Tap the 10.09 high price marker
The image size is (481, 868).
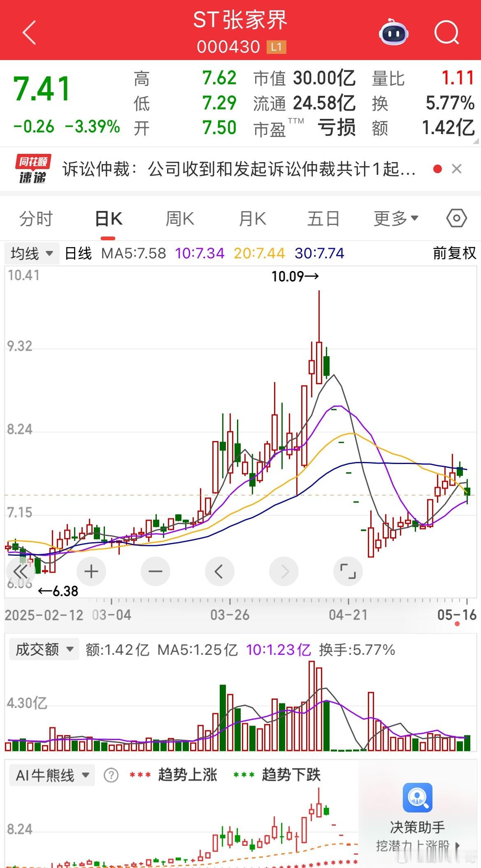coord(295,276)
